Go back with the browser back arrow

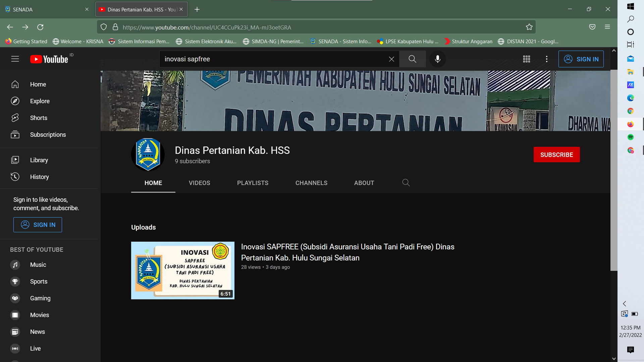pyautogui.click(x=10, y=27)
